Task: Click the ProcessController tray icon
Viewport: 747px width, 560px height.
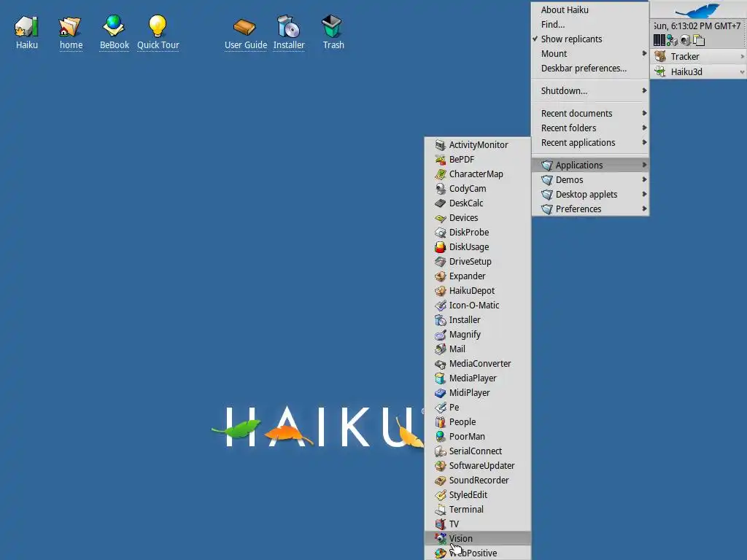Action: coord(659,41)
